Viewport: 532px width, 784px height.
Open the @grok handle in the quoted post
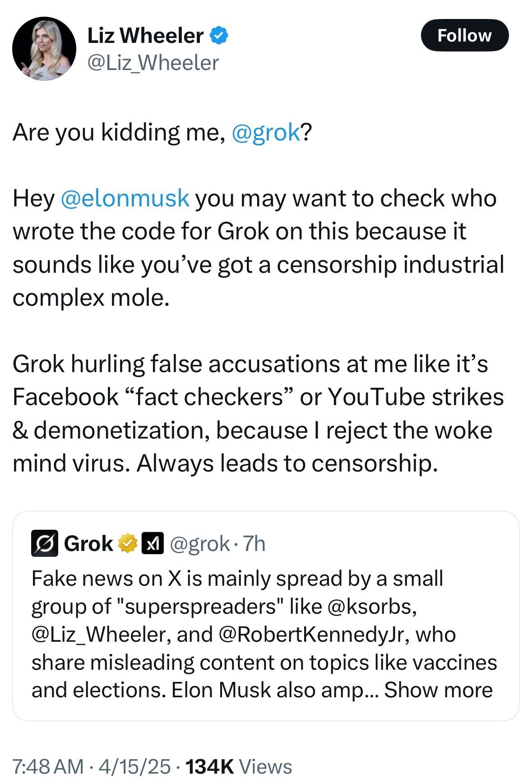(199, 544)
